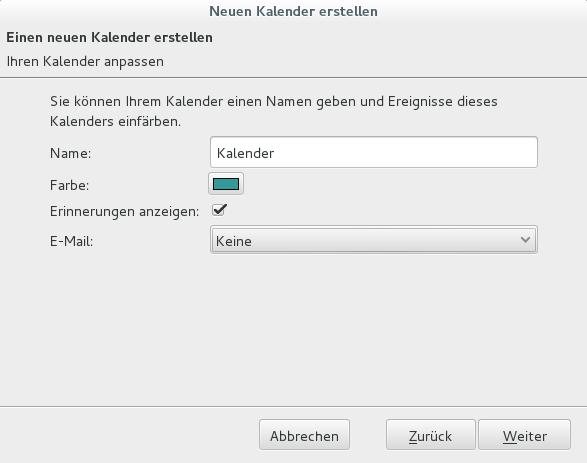Screen dimensions: 587x463
Task: Go back using the Zurück button
Action: (x=431, y=435)
